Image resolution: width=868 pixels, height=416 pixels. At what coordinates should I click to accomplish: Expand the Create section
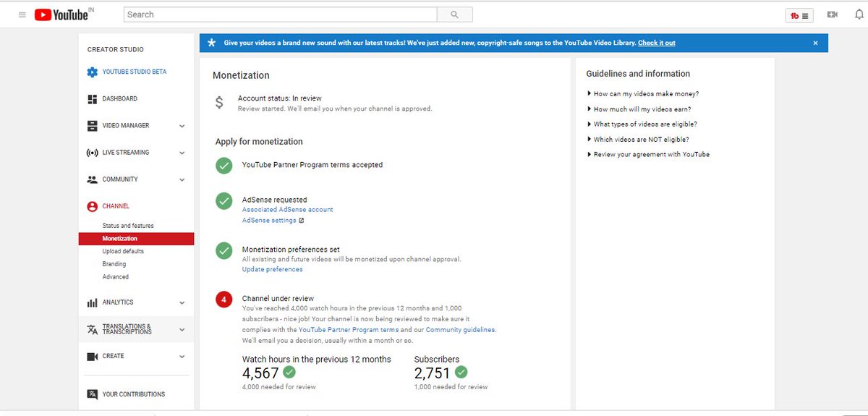pos(182,356)
